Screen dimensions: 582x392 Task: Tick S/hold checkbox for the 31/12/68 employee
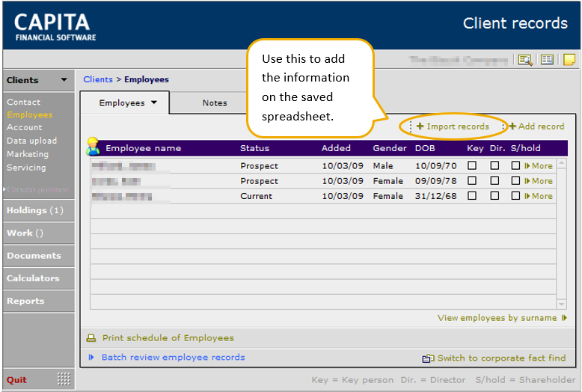(515, 195)
